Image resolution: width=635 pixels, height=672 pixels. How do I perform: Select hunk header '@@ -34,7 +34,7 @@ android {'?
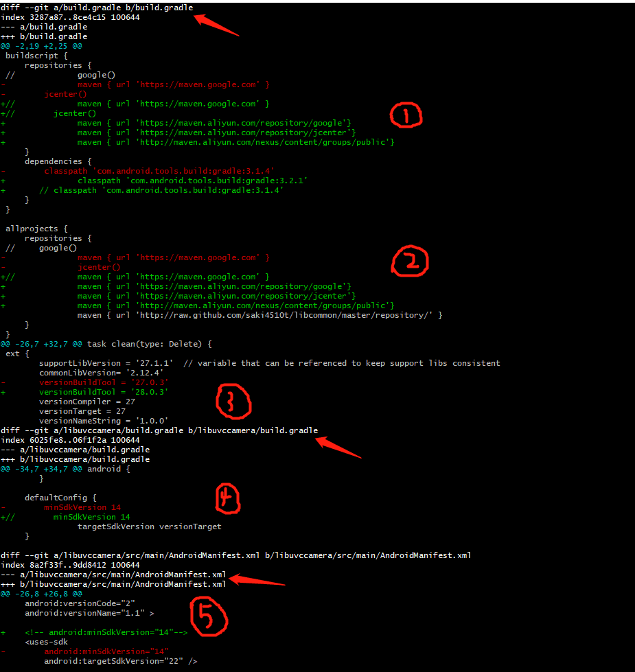pos(65,469)
